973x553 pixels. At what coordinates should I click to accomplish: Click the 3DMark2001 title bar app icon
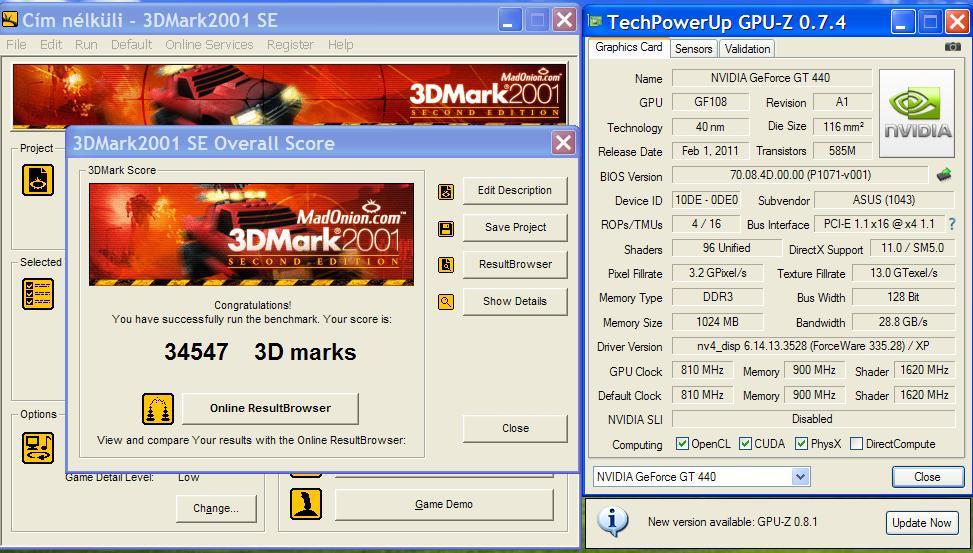[x=10, y=19]
